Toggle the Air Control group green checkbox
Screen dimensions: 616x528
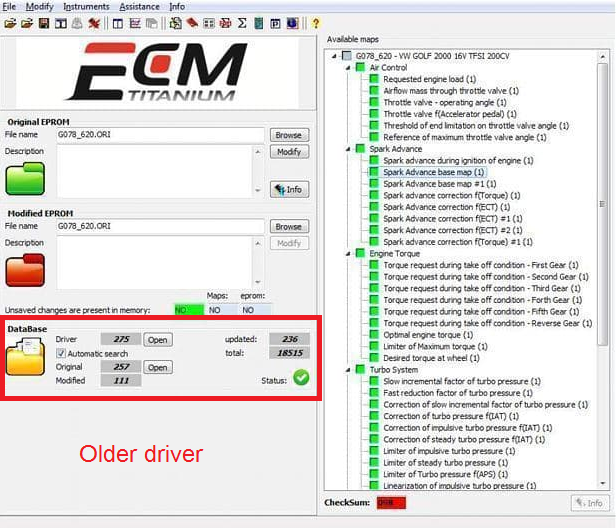click(x=360, y=67)
